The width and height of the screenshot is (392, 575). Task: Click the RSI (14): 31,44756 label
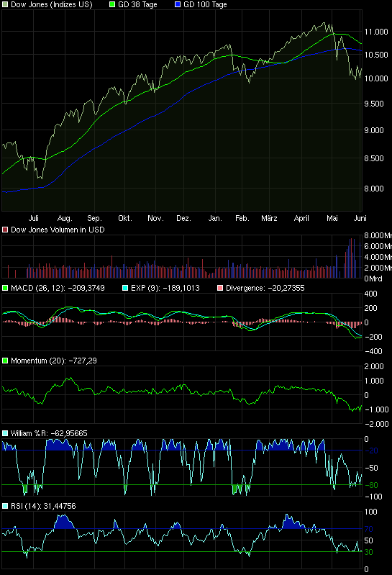(x=43, y=506)
